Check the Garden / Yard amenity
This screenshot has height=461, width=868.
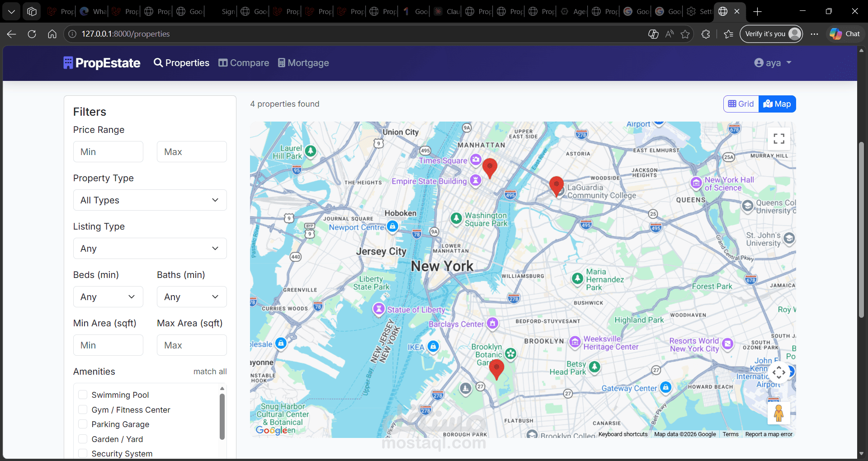[x=83, y=439]
